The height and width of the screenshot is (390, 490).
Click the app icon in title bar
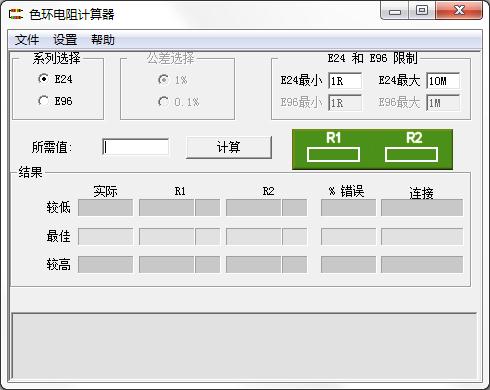click(x=16, y=14)
